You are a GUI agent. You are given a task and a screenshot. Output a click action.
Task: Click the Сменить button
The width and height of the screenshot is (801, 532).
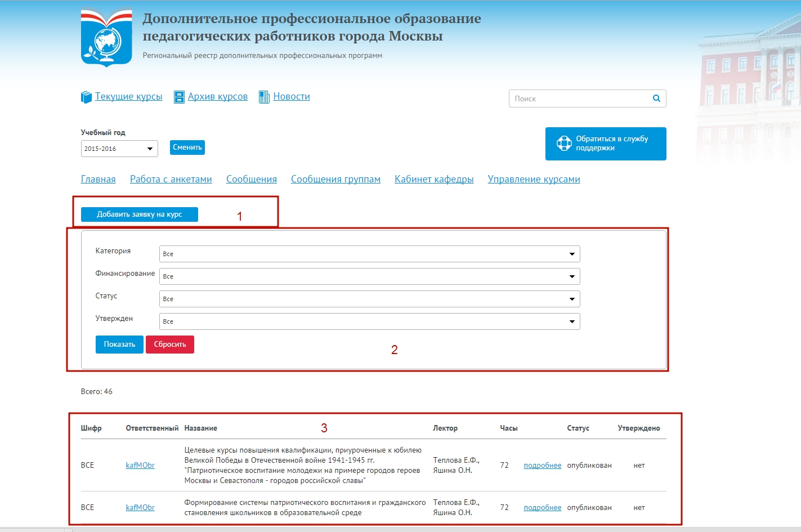coord(187,147)
